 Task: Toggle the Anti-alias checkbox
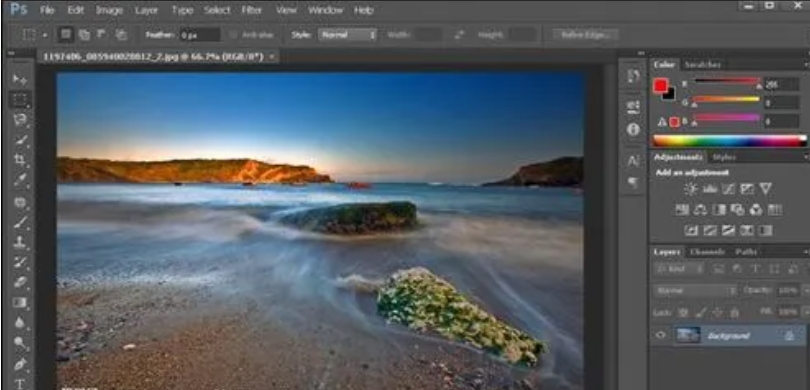click(233, 35)
